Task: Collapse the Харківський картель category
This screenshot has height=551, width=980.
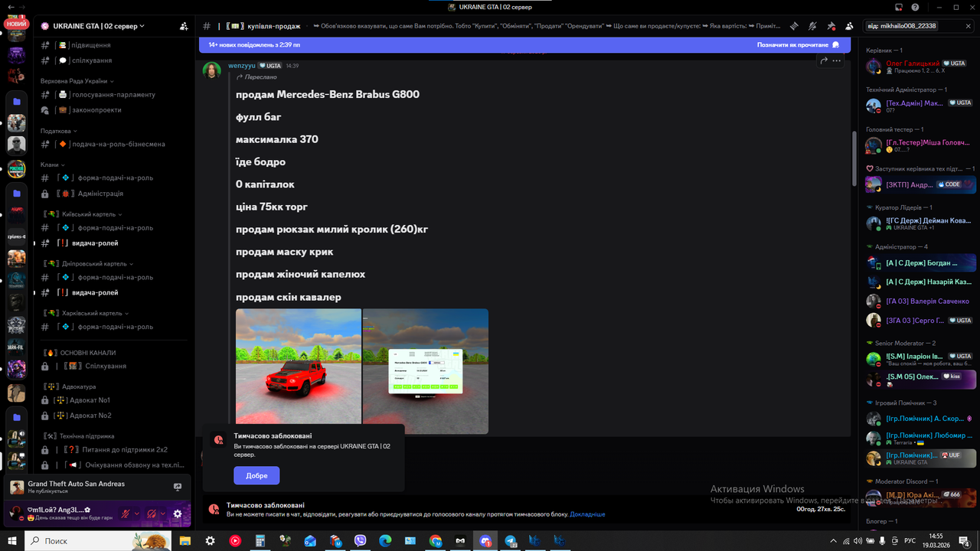Action: point(86,313)
